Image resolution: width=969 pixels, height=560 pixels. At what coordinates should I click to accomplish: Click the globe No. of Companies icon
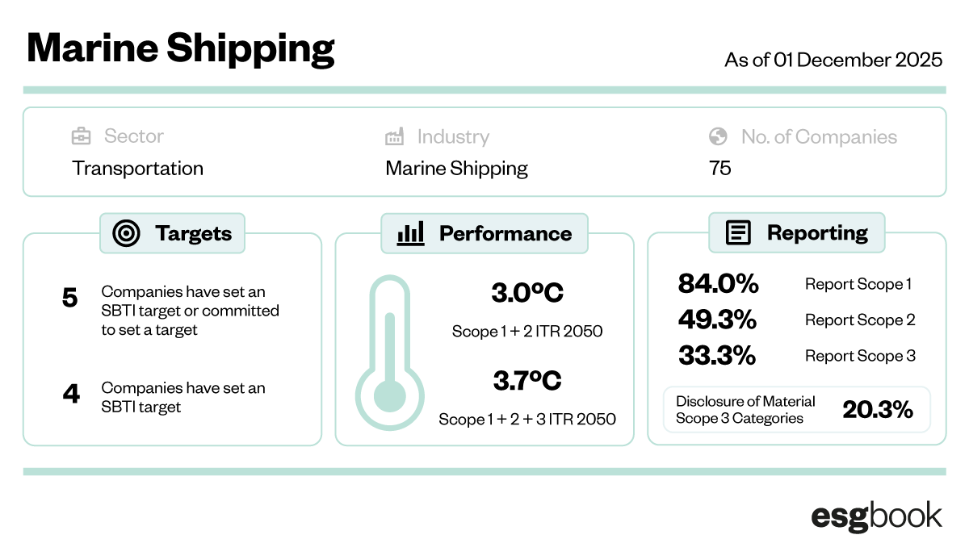(x=717, y=136)
